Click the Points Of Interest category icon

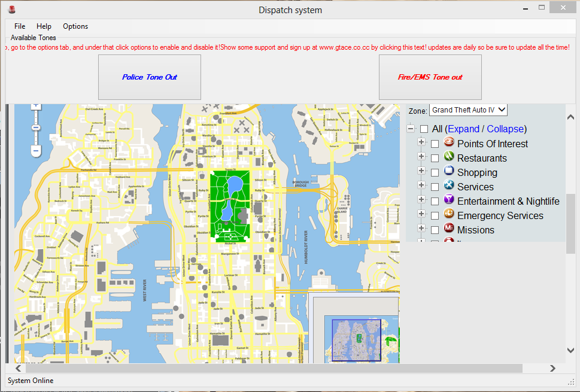pyautogui.click(x=449, y=144)
